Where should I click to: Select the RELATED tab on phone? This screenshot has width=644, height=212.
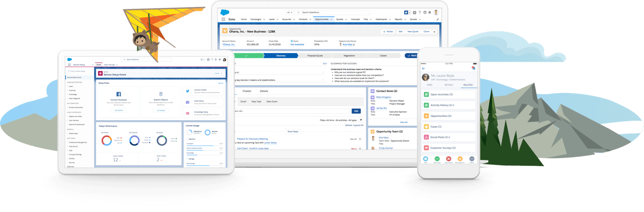467,84
